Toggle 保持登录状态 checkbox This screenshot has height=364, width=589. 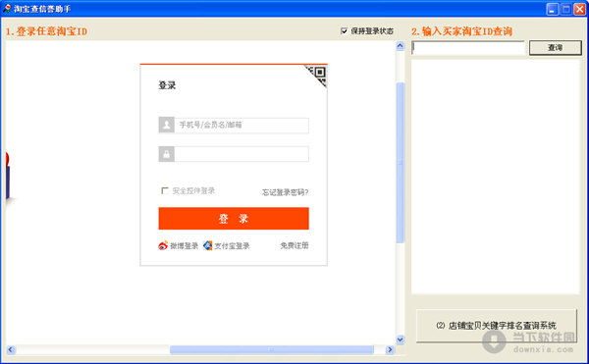345,30
